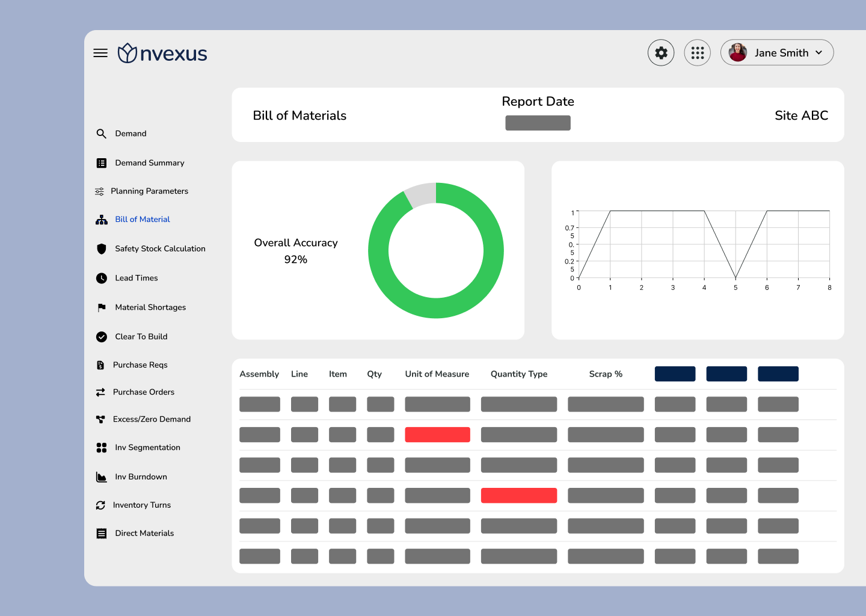Image resolution: width=866 pixels, height=616 pixels.
Task: Click the Inv Segmentation four-dots icon
Action: tap(102, 448)
